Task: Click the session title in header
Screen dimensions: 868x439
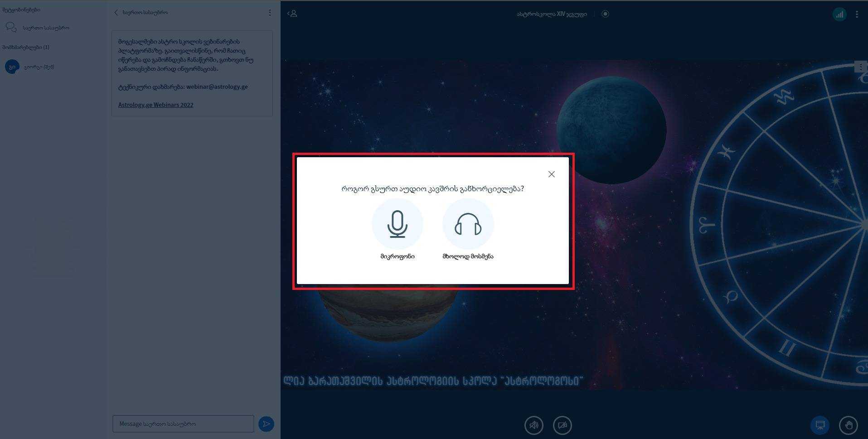Action: tap(552, 14)
